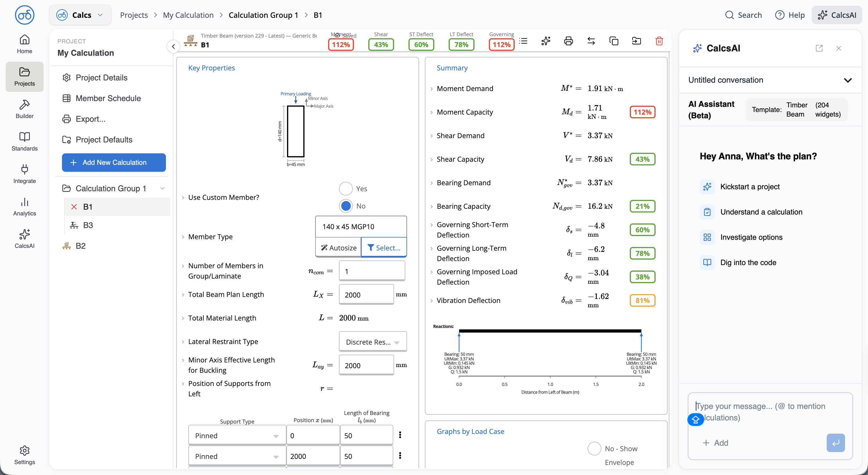Send the CalcsAI message

pyautogui.click(x=836, y=443)
